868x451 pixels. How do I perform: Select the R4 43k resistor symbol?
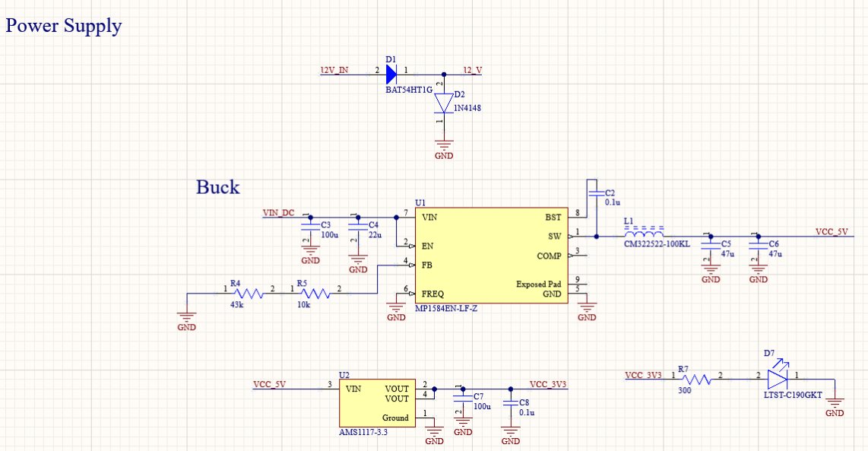(x=249, y=293)
